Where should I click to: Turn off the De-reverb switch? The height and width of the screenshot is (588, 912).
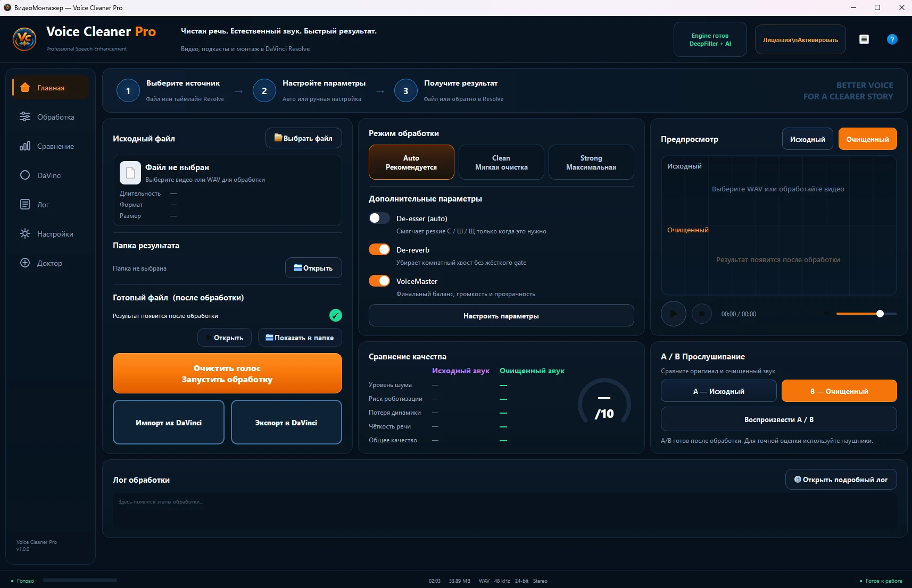(x=379, y=250)
